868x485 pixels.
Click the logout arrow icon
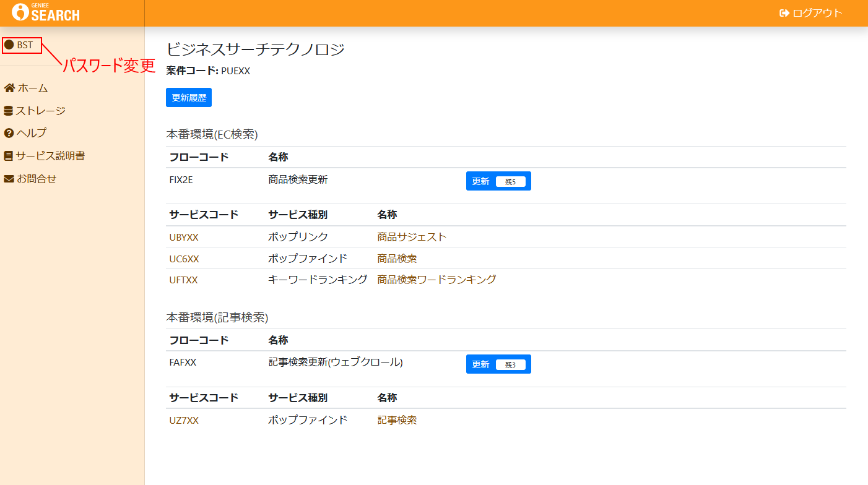[784, 13]
